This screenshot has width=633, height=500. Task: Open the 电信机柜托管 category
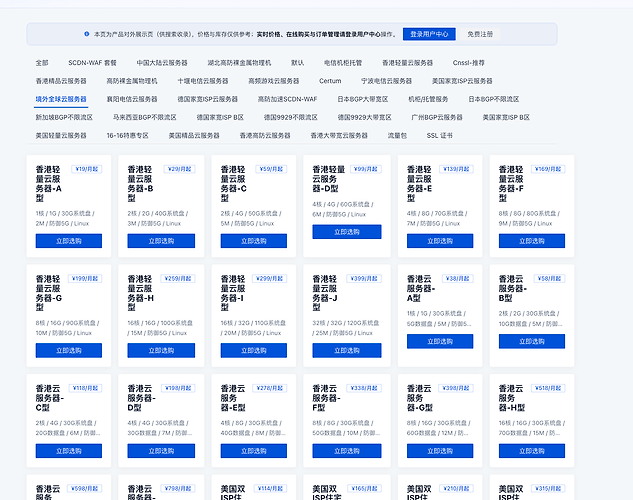[343, 63]
